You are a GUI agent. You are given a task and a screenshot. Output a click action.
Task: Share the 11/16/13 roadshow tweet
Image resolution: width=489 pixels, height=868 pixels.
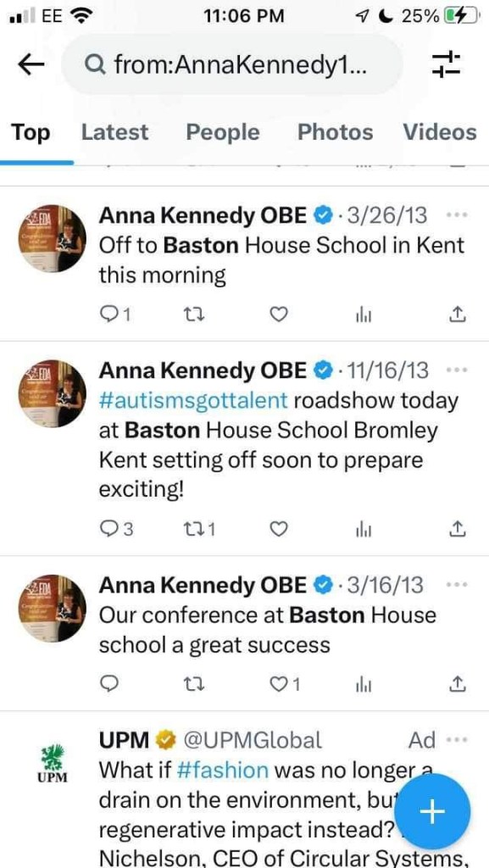pyautogui.click(x=457, y=528)
